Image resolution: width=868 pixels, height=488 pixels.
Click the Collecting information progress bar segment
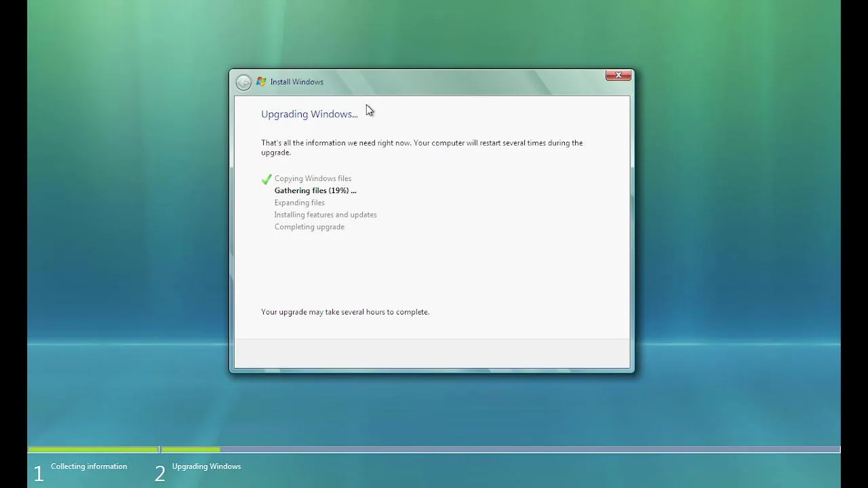pyautogui.click(x=93, y=449)
